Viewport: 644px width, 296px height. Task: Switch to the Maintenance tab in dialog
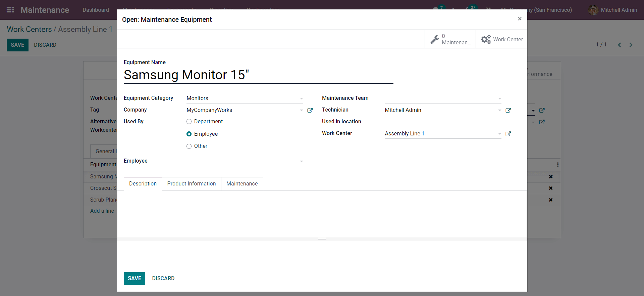click(242, 184)
